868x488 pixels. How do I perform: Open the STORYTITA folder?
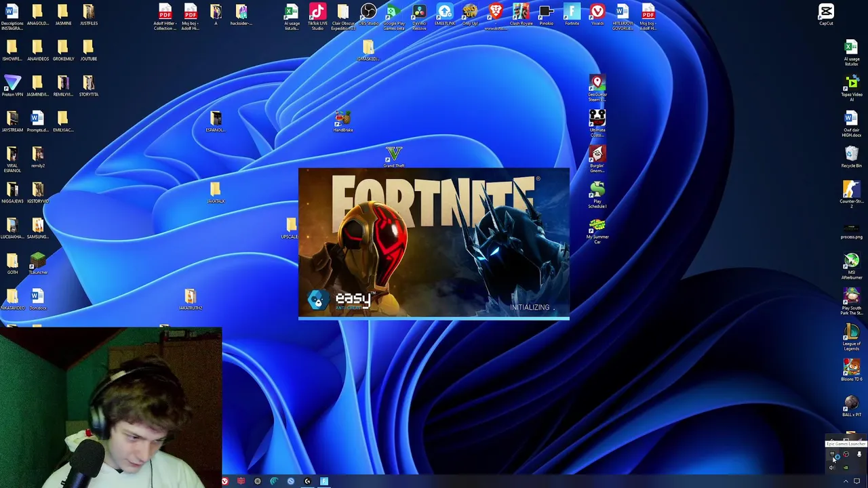point(89,85)
